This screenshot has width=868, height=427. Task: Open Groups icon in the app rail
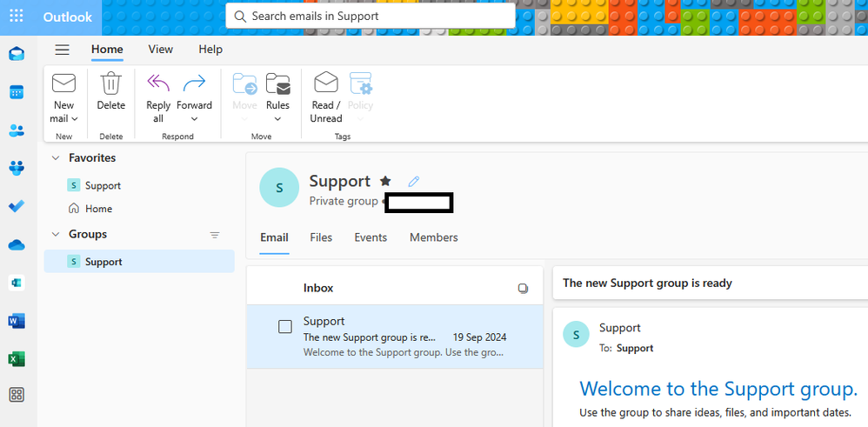pyautogui.click(x=17, y=168)
